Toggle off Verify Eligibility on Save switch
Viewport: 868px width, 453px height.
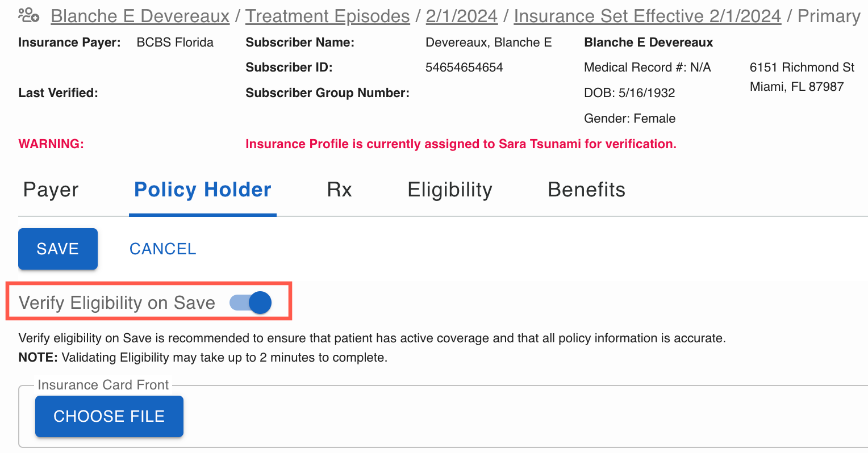(x=251, y=303)
